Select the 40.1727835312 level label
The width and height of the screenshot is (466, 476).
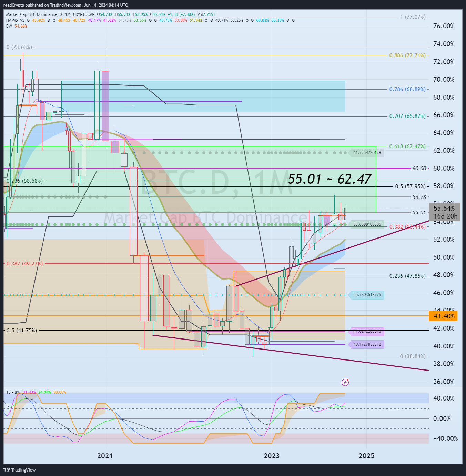[x=367, y=344]
